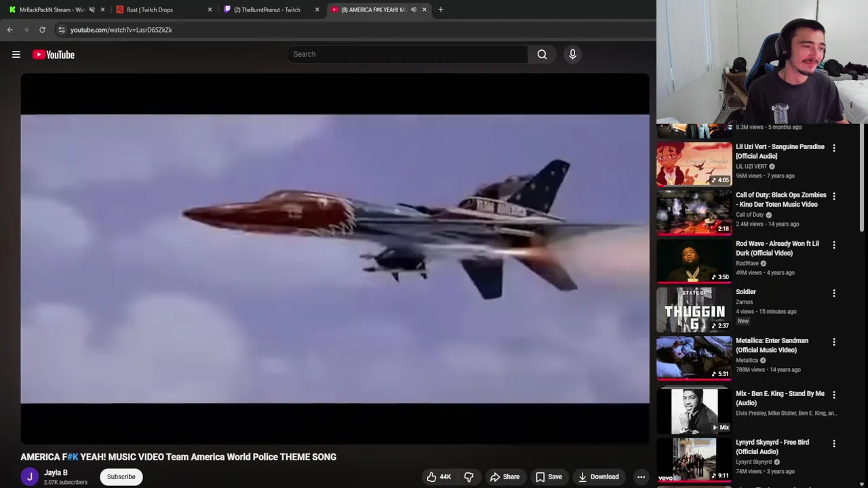The image size is (868, 488).
Task: Subscribe to Jayla B channel
Action: click(121, 476)
